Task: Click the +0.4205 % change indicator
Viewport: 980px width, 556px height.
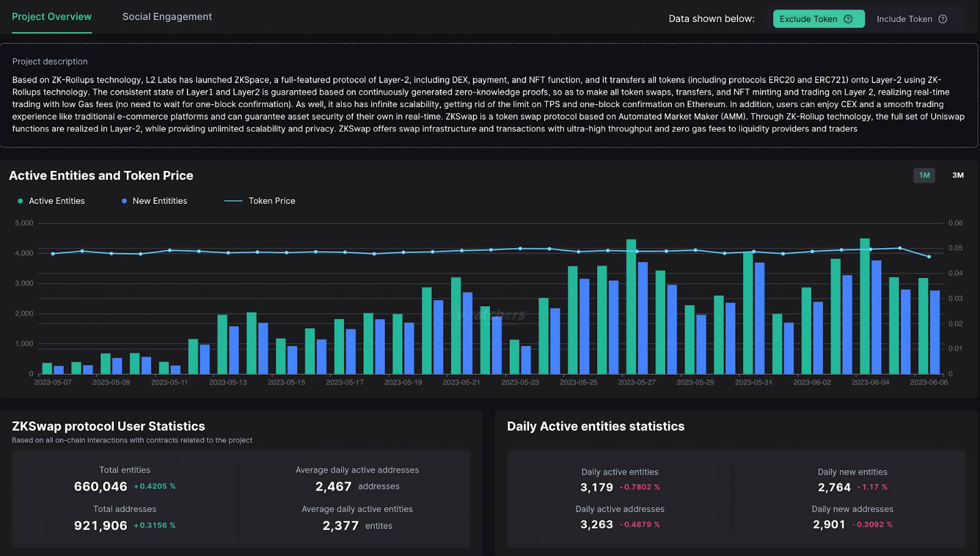Action: 154,486
